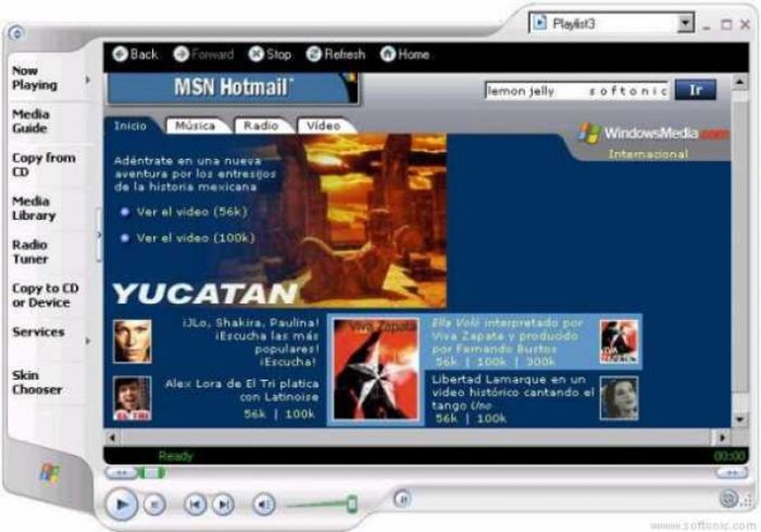Click the rewind button on the seek bar
Viewport: 761px width, 532px height.
[121, 472]
